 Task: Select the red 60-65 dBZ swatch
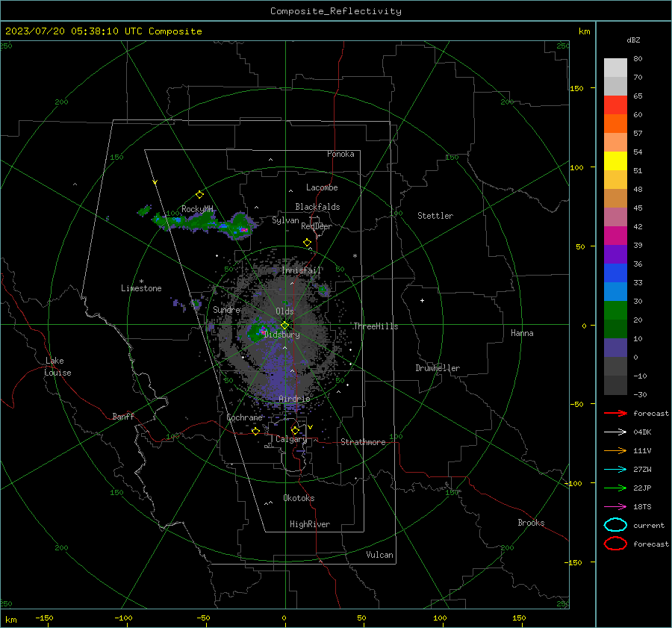coord(615,105)
